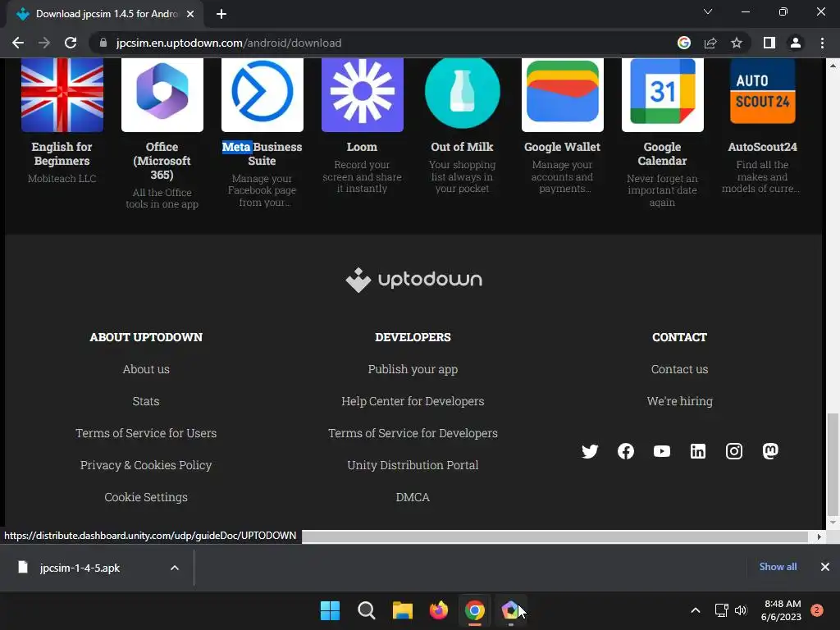The width and height of the screenshot is (840, 630).
Task: Share this page using the share icon
Action: pyautogui.click(x=710, y=43)
